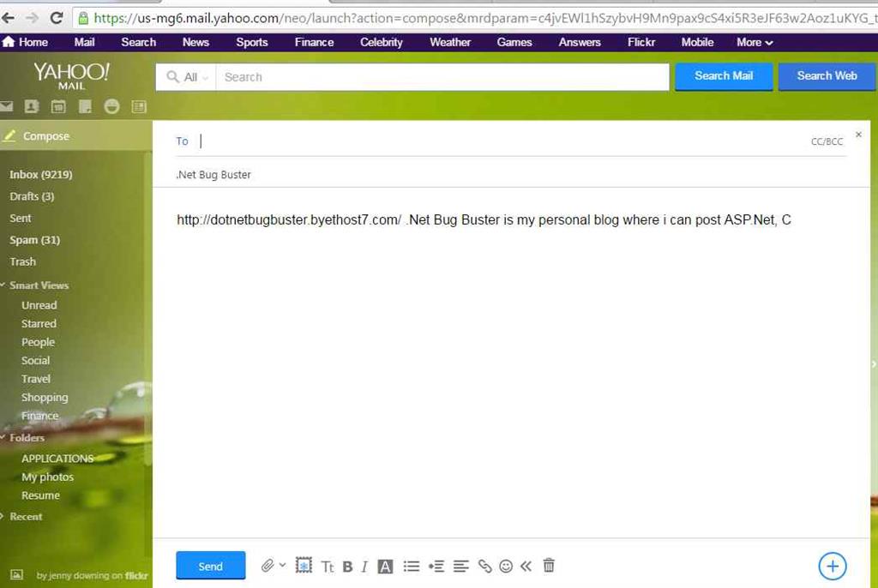Open the attachment options dropdown chevron
878x588 pixels.
point(281,566)
